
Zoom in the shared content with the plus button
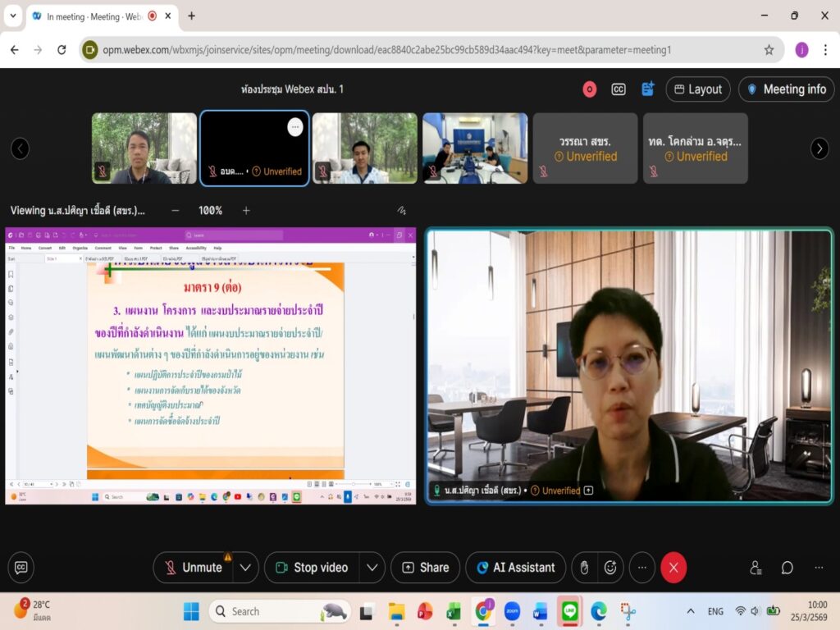(x=246, y=211)
